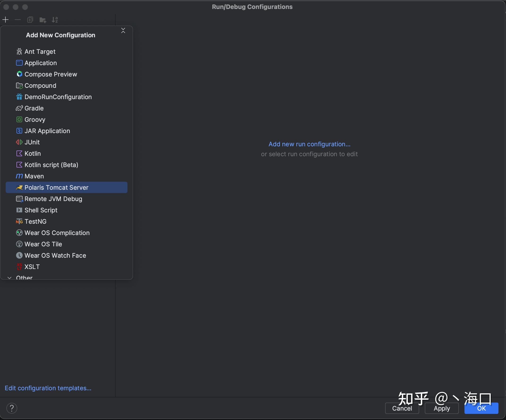The image size is (506, 420).
Task: Select the Compose Preview configuration icon
Action: click(x=19, y=74)
